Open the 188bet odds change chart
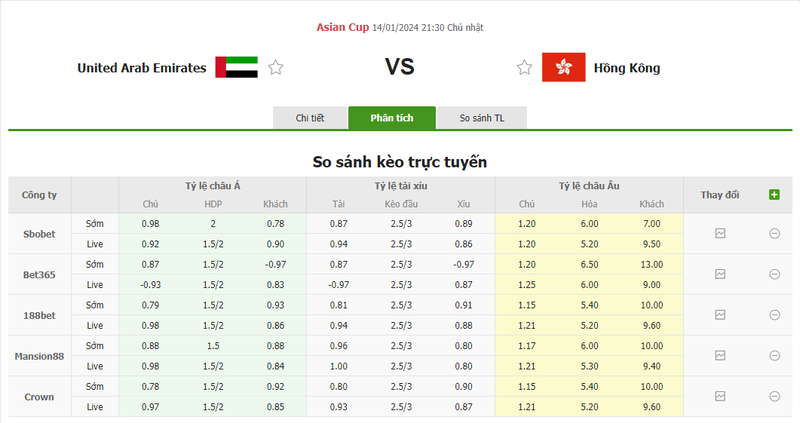Image resolution: width=800 pixels, height=423 pixels. (720, 315)
